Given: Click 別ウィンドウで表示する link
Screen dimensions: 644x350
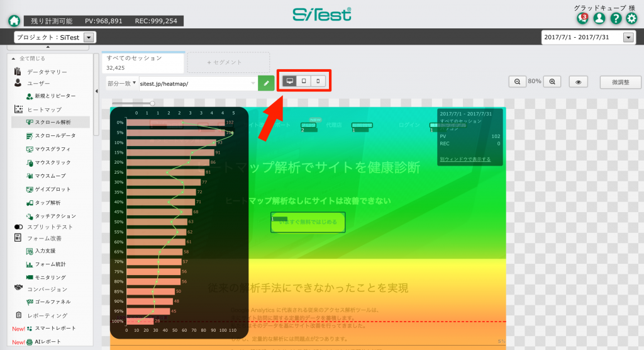Looking at the screenshot, I should [x=465, y=159].
